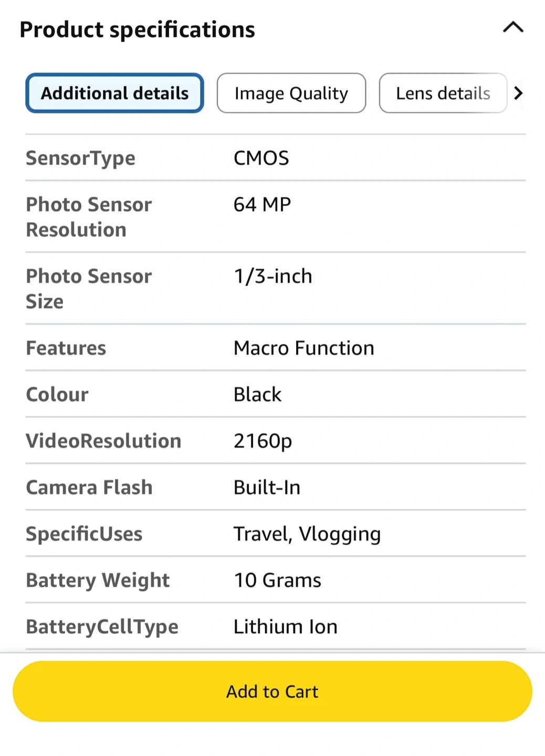Select the Travel, Vlogging value
Screen dimensions: 545x756
[307, 534]
